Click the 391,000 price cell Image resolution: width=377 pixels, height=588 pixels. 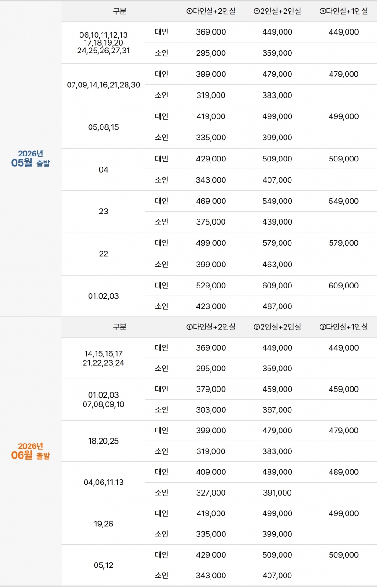tap(277, 493)
